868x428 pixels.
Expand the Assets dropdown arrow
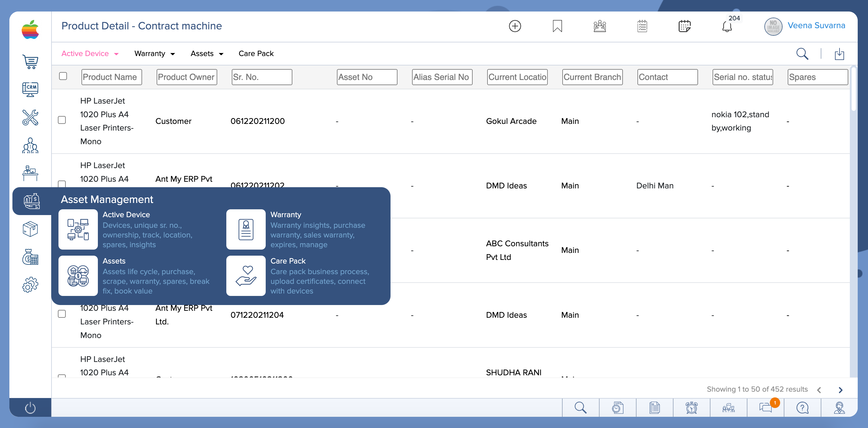(221, 54)
